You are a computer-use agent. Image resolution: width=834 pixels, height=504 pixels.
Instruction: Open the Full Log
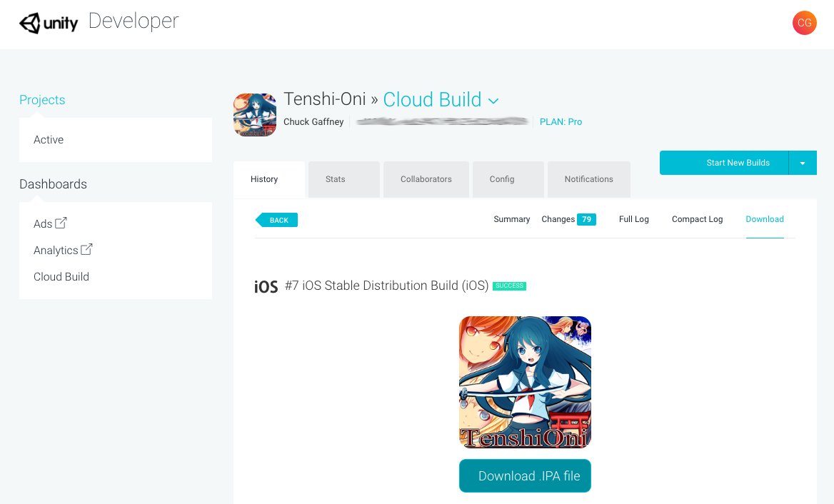click(x=633, y=219)
